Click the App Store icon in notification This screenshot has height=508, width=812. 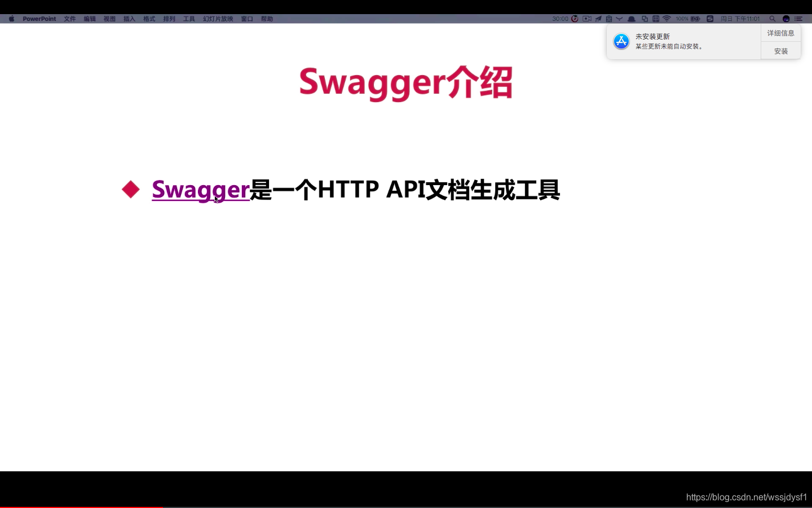(x=621, y=41)
